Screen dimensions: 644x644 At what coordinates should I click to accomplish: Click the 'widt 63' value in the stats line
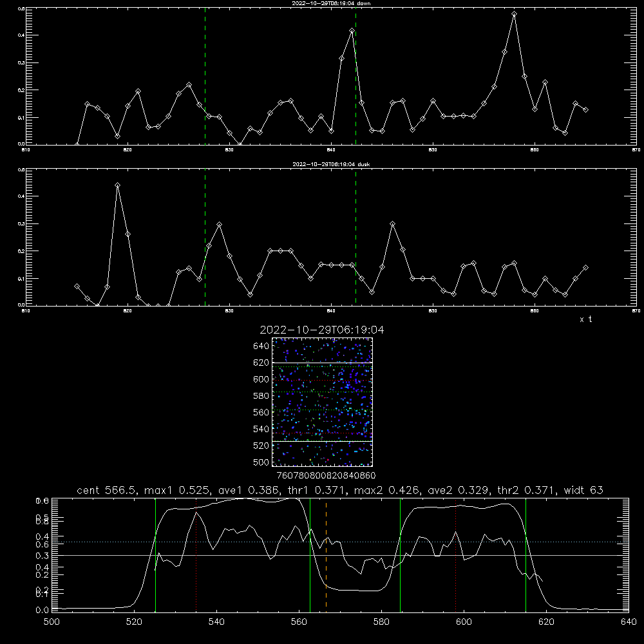[x=583, y=490]
